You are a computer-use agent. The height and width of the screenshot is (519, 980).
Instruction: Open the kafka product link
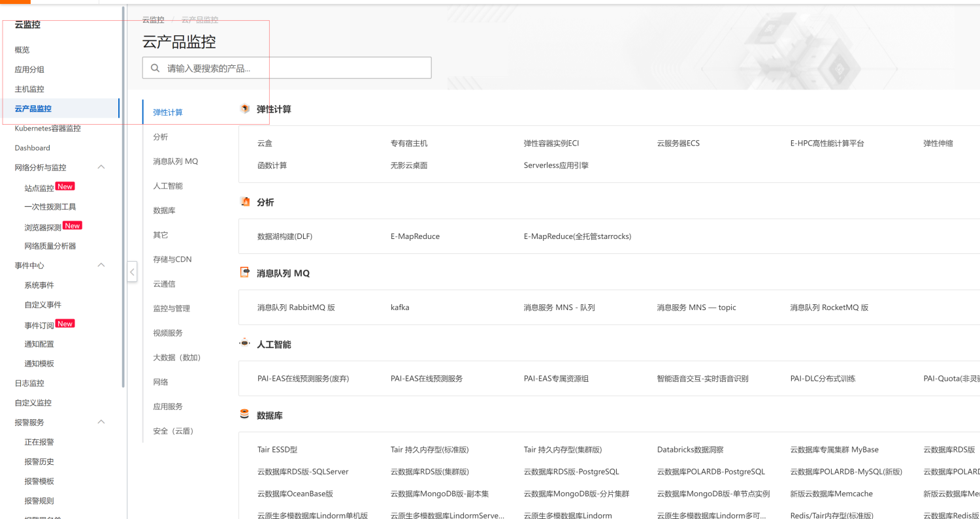coord(400,307)
